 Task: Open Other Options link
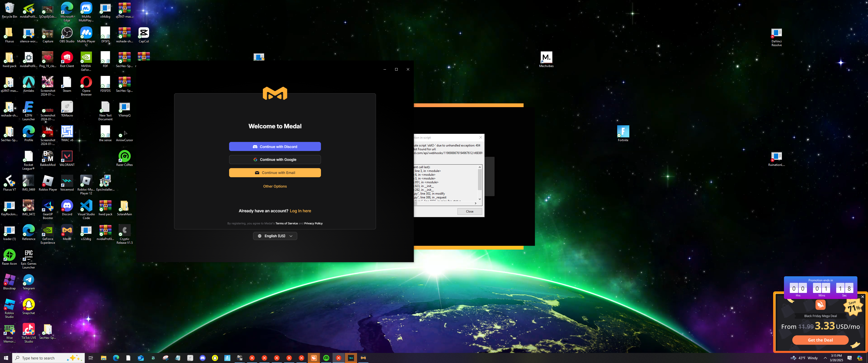[x=275, y=186]
